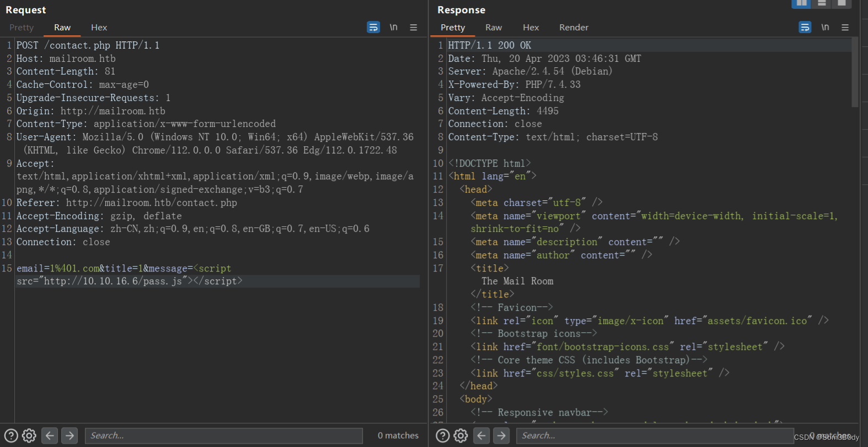868x447 pixels.
Task: Click 'Server: Apache/2.4.54 (Debian)' header
Action: [531, 71]
